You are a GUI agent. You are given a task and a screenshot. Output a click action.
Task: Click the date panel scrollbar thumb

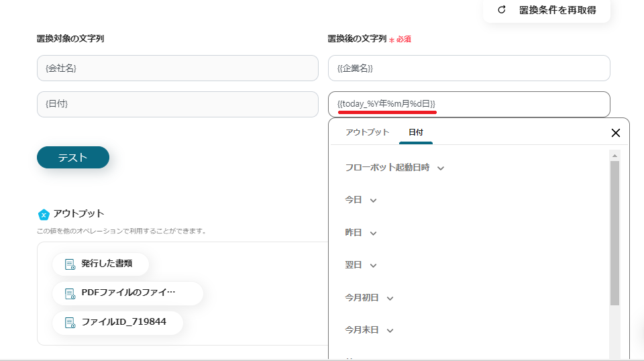[614, 231]
